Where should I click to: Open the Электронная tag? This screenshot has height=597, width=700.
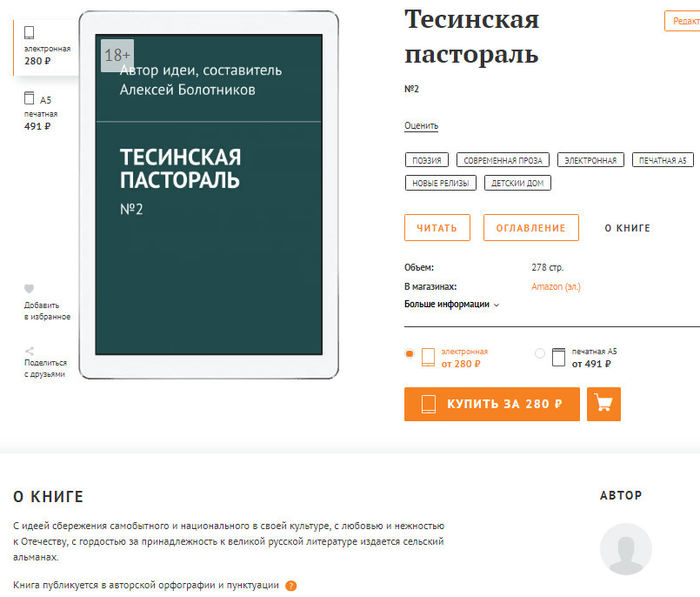point(590,160)
